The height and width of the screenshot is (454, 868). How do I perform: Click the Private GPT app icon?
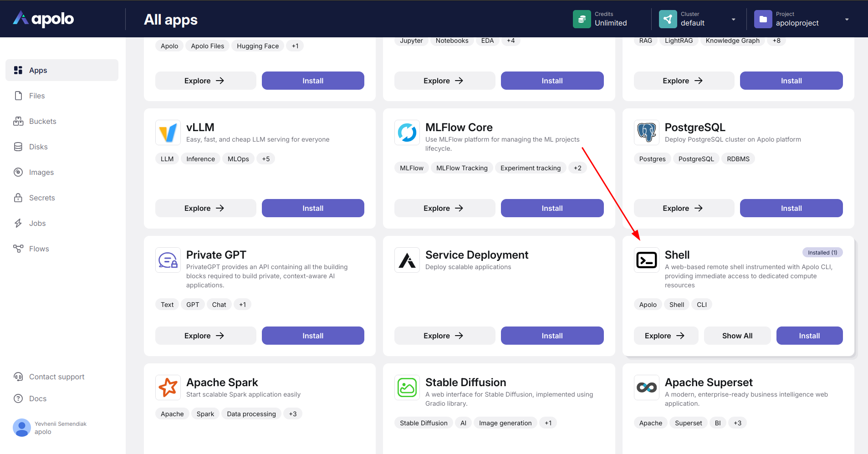click(168, 260)
